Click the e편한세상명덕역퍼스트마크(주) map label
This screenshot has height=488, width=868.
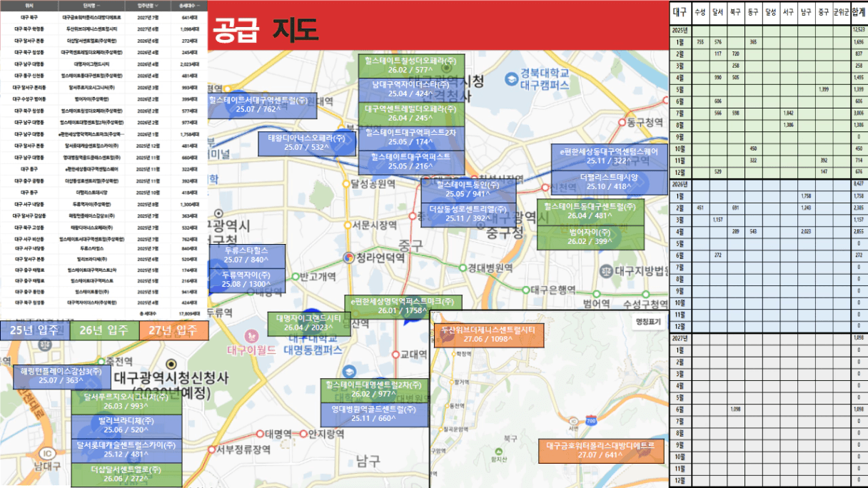[x=403, y=307]
